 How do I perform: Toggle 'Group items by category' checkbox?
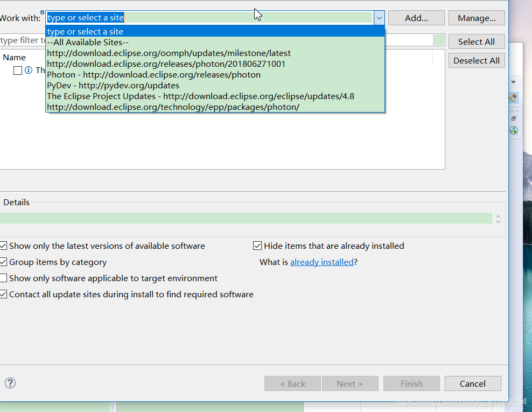pos(3,262)
